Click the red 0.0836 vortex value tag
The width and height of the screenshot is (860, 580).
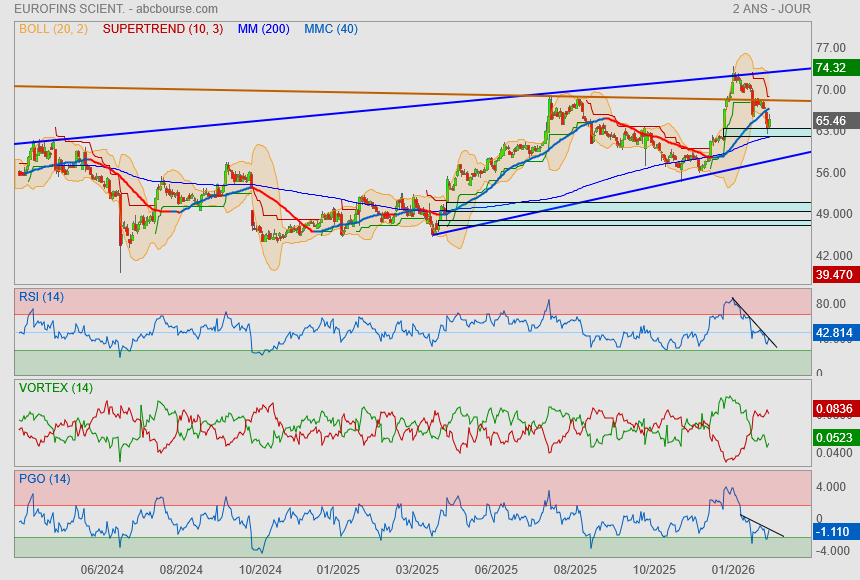click(x=833, y=408)
